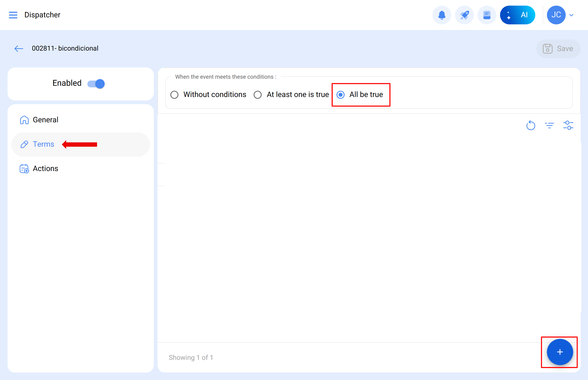Open the column settings sliders icon
The height and width of the screenshot is (380, 588).
[x=569, y=125]
